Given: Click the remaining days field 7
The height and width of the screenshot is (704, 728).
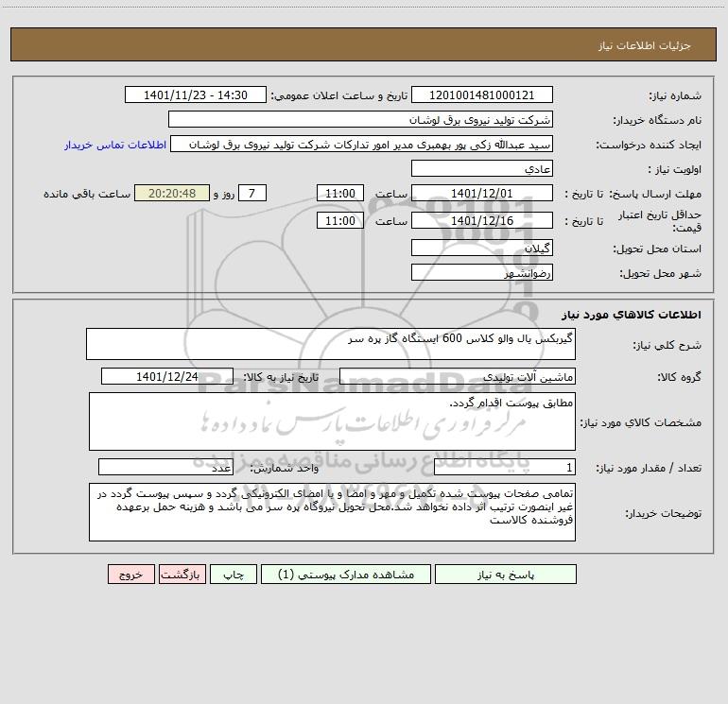Looking at the screenshot, I should tap(252, 193).
